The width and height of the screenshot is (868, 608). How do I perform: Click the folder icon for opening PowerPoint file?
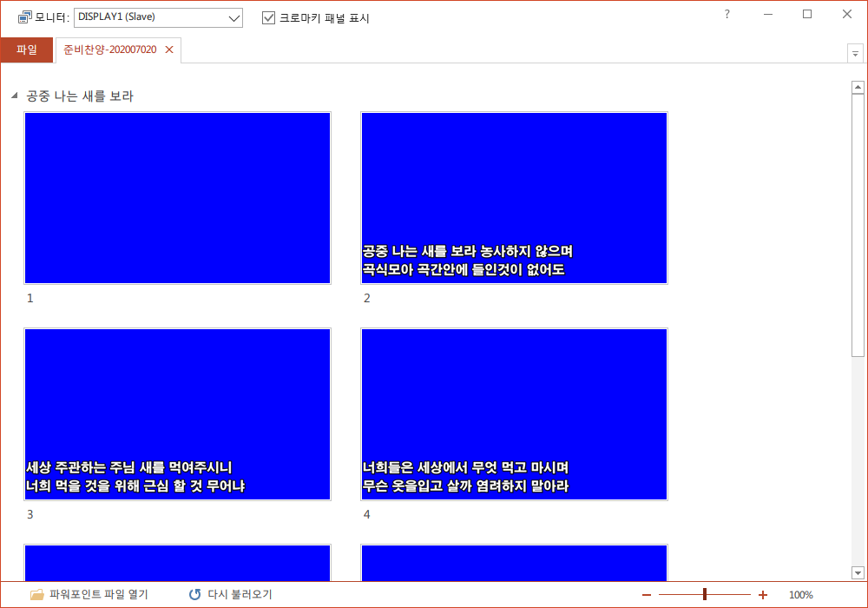(36, 595)
